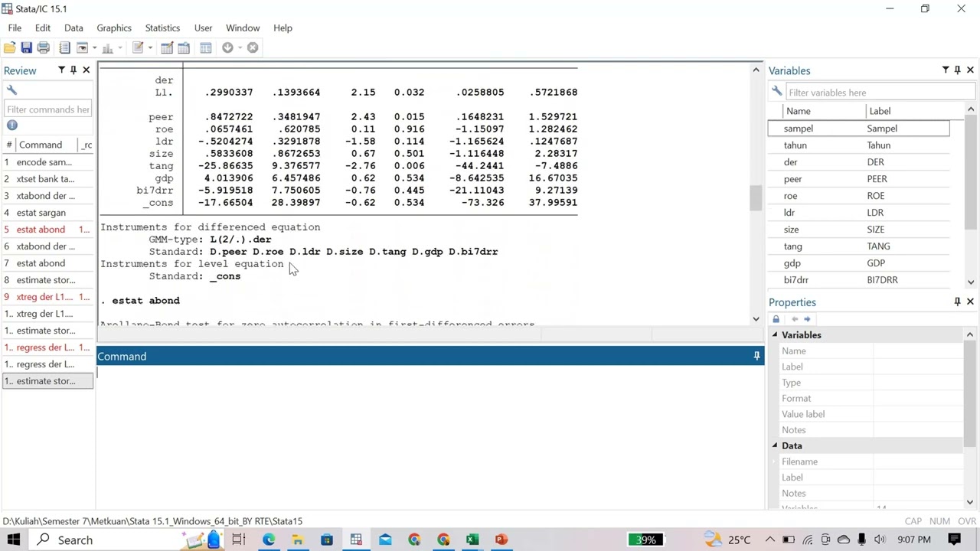Click the Graph window bar-chart icon
Image resolution: width=980 pixels, height=551 pixels.
107,47
